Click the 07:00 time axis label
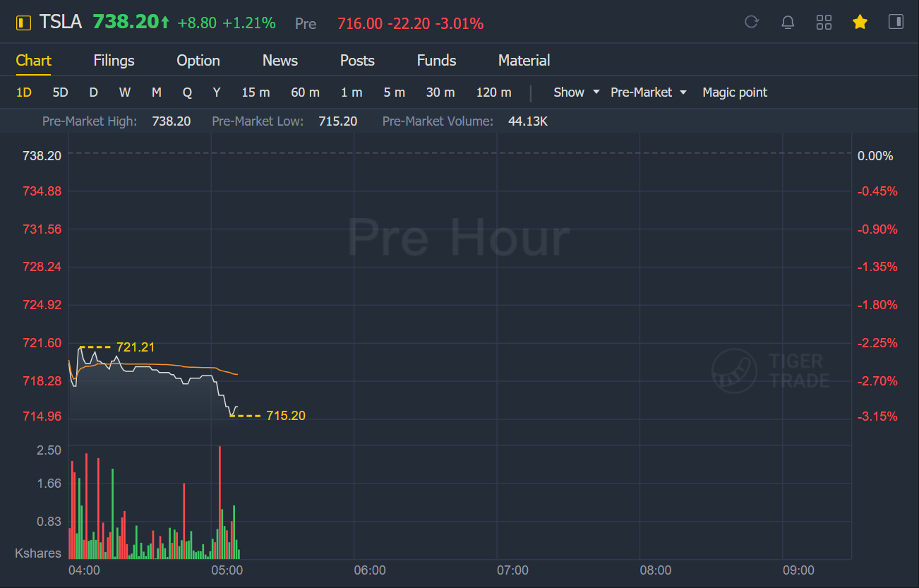Screen dimensions: 919x588 coord(512,570)
